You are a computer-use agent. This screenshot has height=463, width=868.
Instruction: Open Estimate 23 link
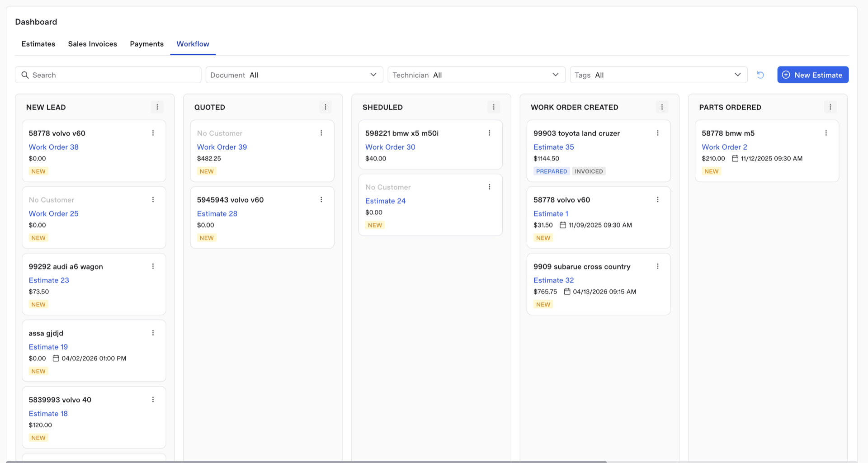pyautogui.click(x=49, y=280)
